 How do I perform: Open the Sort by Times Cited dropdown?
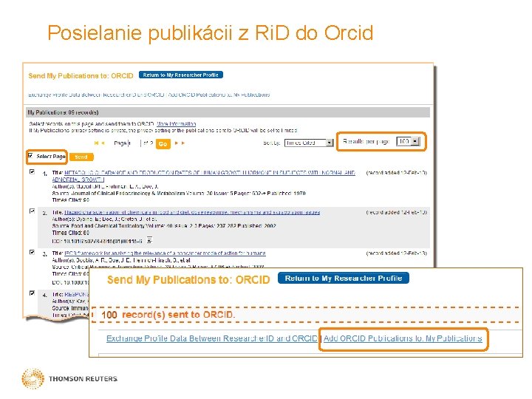(309, 143)
